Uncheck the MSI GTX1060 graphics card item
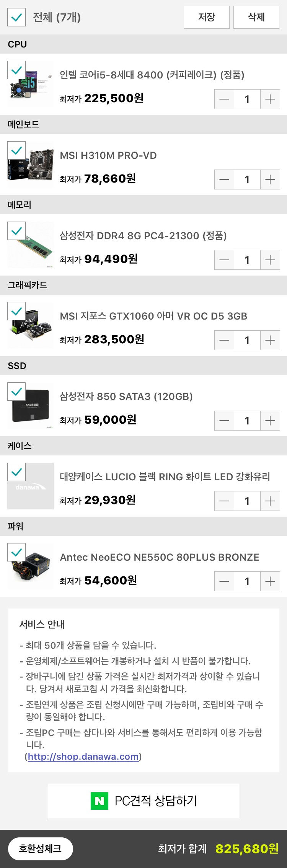The image size is (287, 868). pos(16,311)
